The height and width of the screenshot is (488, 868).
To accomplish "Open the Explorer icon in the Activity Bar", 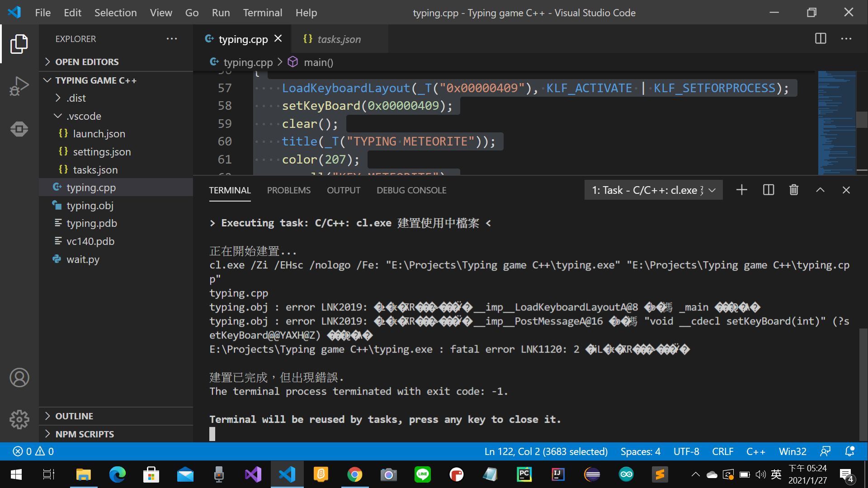I will [x=19, y=43].
